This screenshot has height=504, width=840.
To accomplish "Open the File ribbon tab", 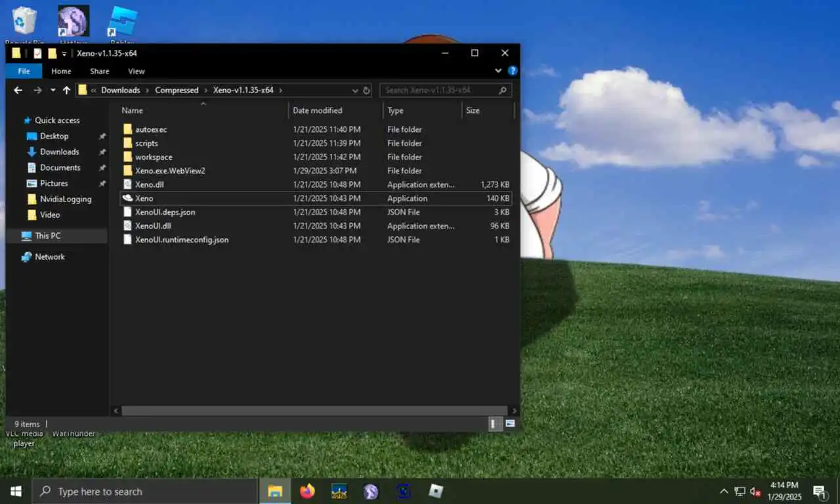I will click(24, 71).
